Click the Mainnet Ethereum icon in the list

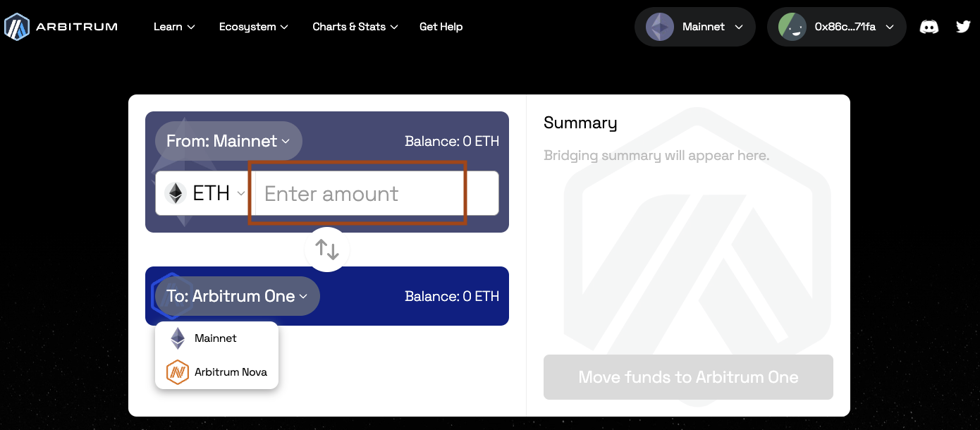click(x=177, y=338)
